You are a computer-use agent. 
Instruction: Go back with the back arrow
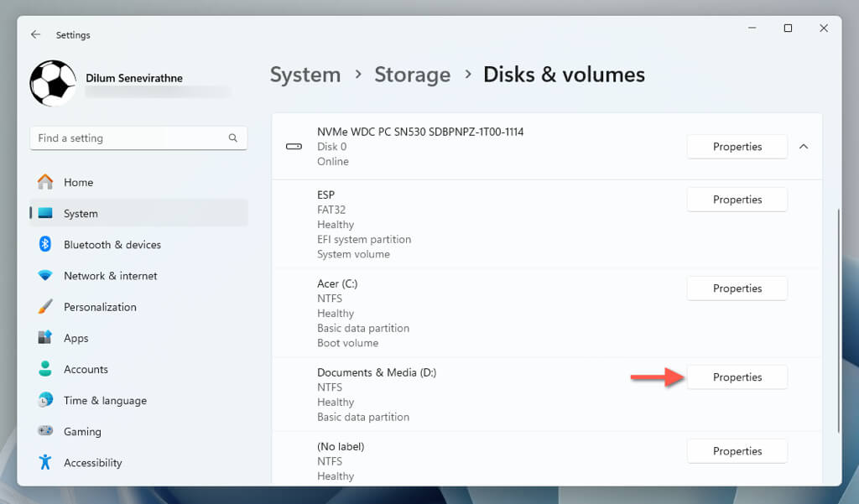tap(35, 34)
